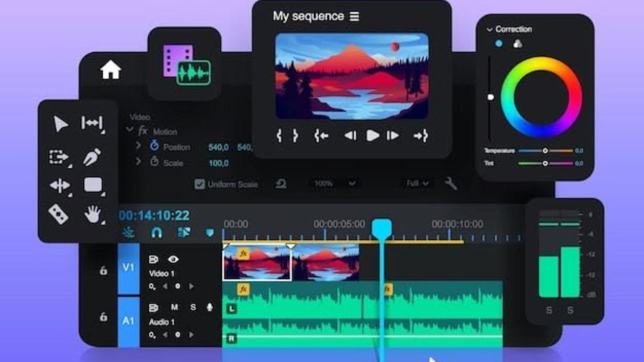Click the vertical brightness slider handle
Screen dimensions: 644x362
(491, 97)
